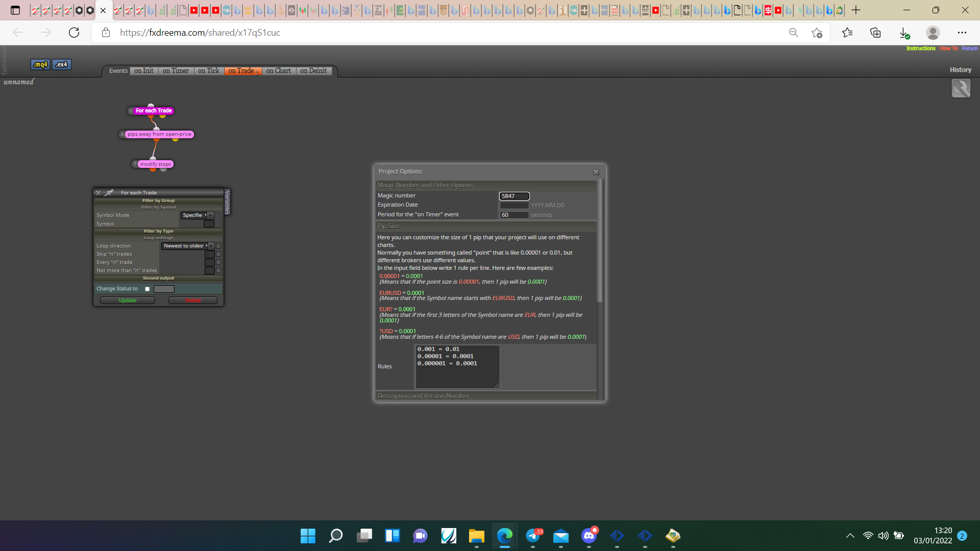Click the red Delete button
Viewport: 980px width, 551px height.
(193, 300)
